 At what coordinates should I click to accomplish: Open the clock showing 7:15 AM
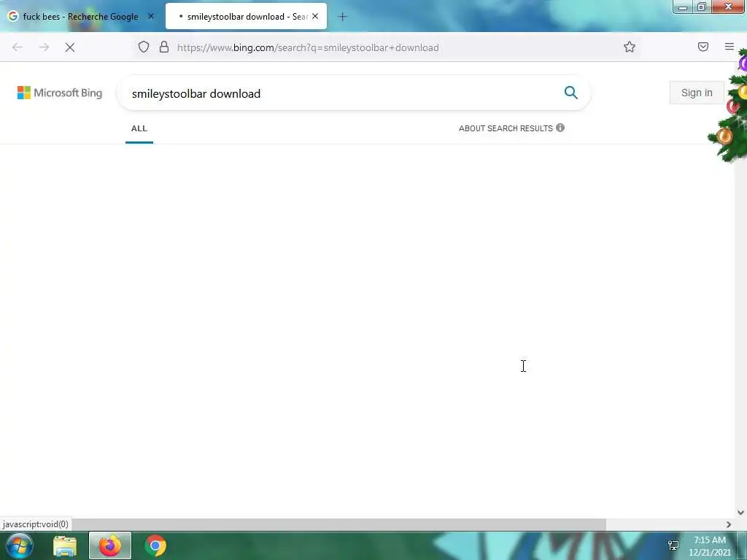tap(709, 546)
